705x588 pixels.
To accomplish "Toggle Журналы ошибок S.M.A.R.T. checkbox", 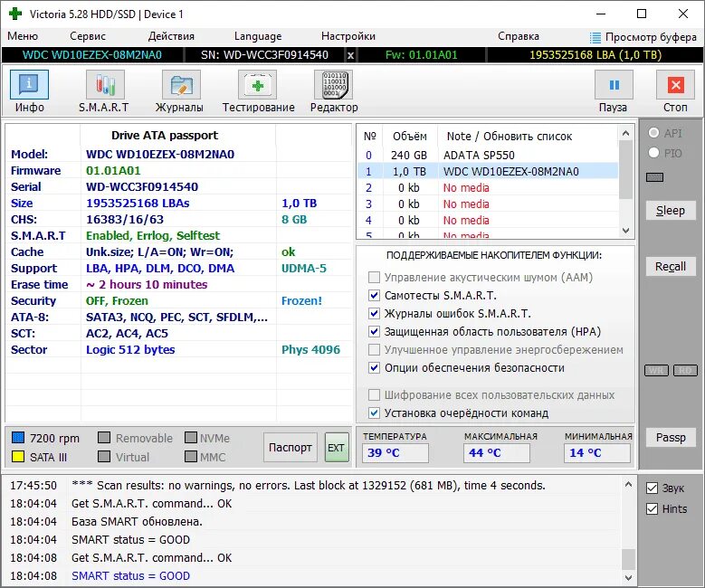I will (374, 313).
